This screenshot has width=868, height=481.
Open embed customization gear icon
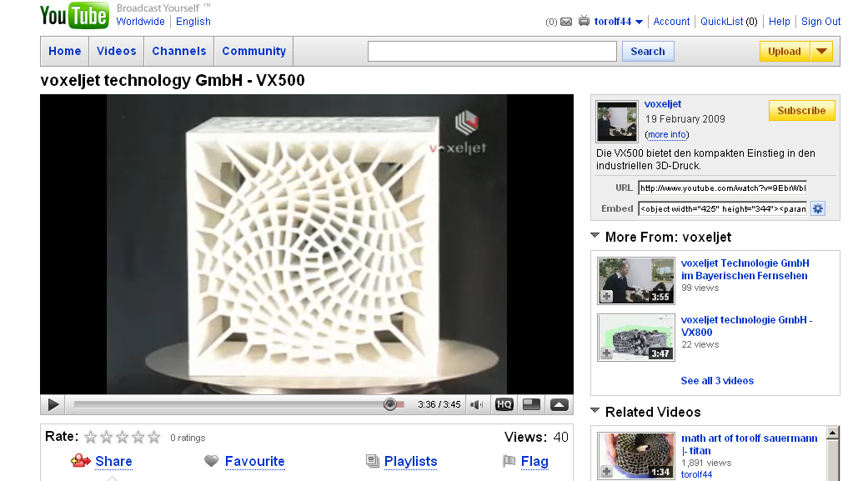click(818, 208)
